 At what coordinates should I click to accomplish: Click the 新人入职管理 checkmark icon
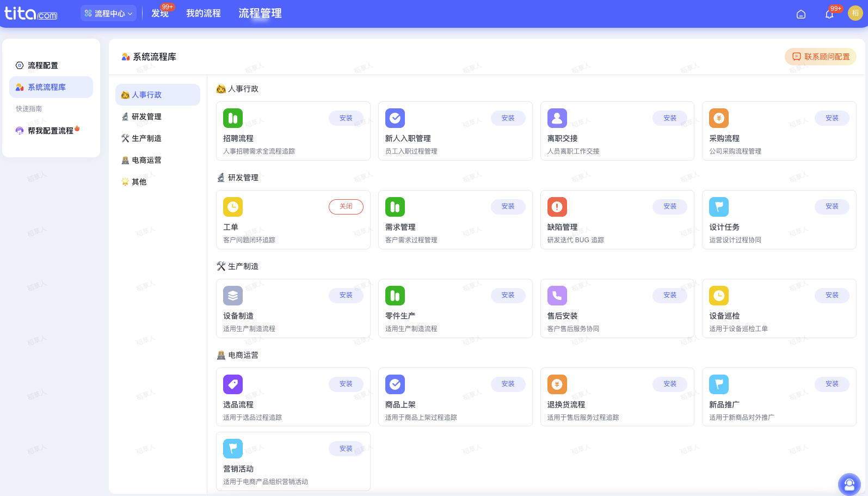click(x=395, y=118)
